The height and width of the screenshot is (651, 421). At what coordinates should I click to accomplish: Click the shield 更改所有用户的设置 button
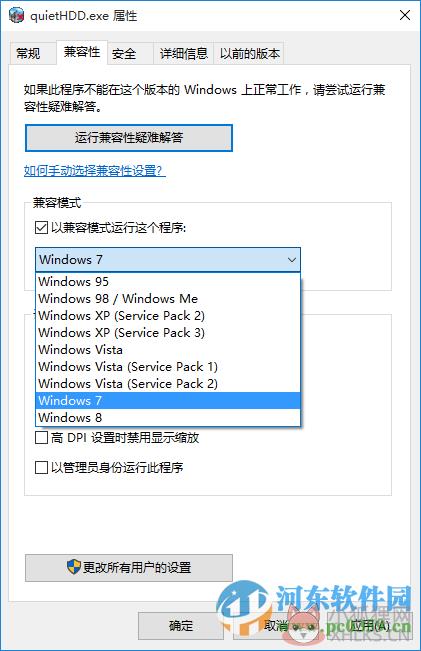pos(129,568)
